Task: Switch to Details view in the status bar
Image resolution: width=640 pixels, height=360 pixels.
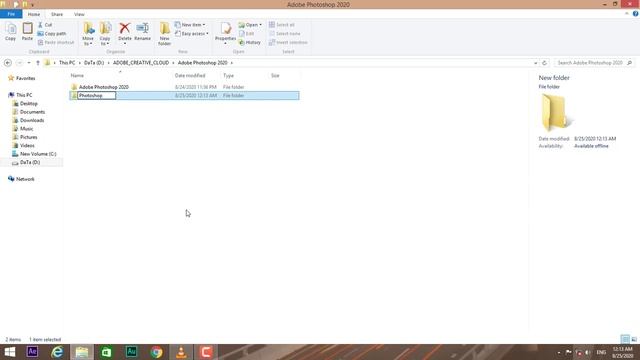Action: (x=625, y=339)
